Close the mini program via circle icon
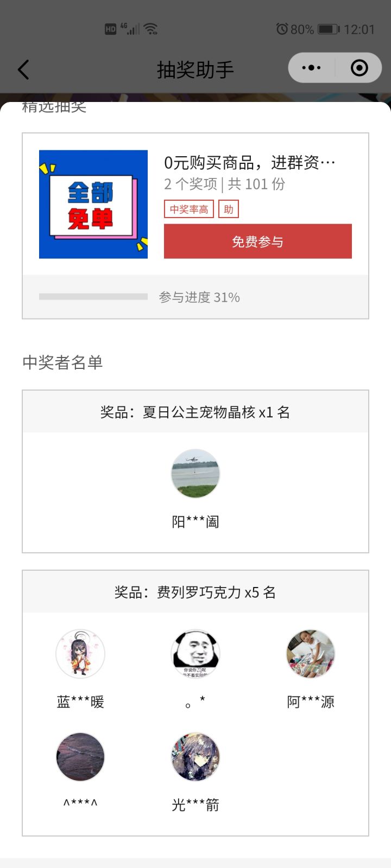The image size is (391, 868). (359, 68)
